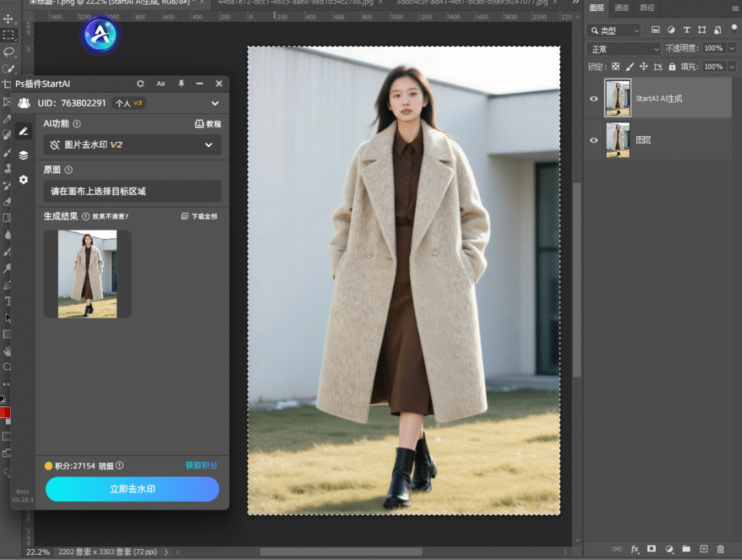Delete layer using the trash icon
The height and width of the screenshot is (560, 742).
tap(720, 549)
